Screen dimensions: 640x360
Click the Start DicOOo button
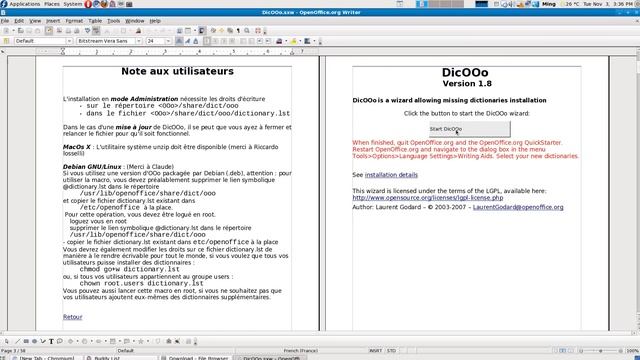tap(469, 129)
